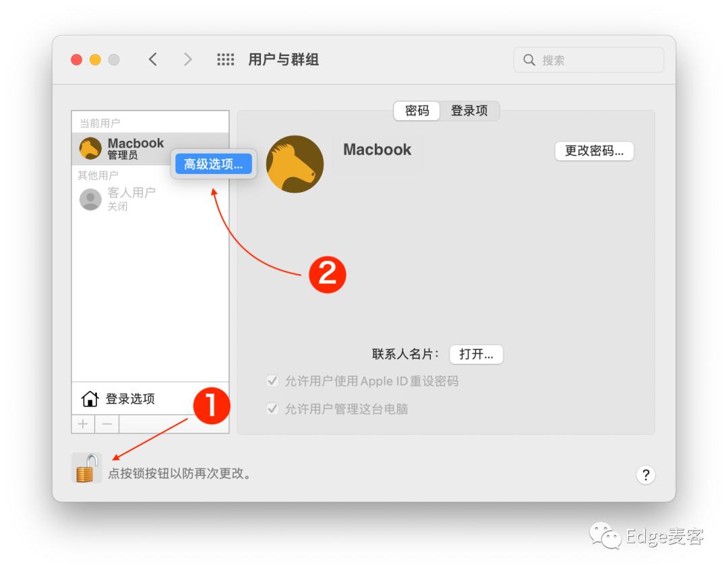Viewport: 728px width, 571px height.
Task: Click inside the 搜索 search field
Action: pyautogui.click(x=586, y=60)
